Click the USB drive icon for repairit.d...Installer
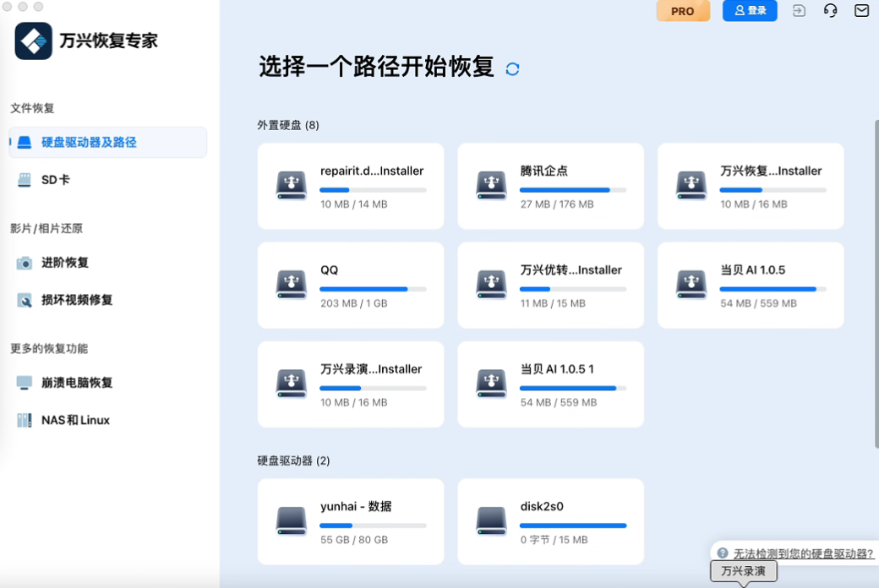 (292, 186)
